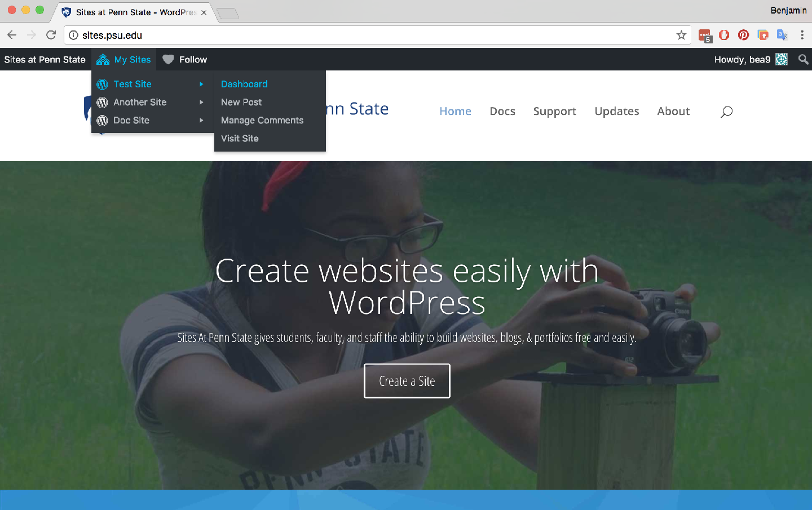Image resolution: width=812 pixels, height=510 pixels.
Task: Click Sites at Penn State in admin bar
Action: click(45, 59)
